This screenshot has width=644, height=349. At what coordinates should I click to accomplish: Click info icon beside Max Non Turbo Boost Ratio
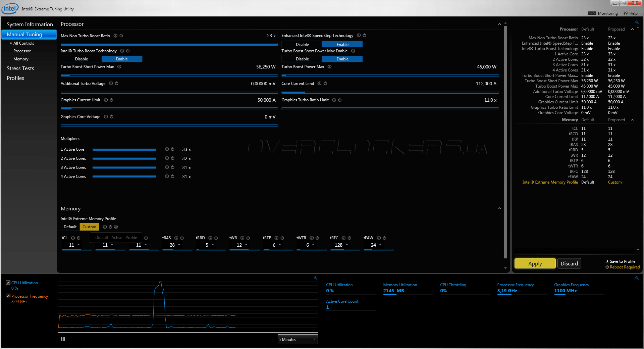click(115, 36)
